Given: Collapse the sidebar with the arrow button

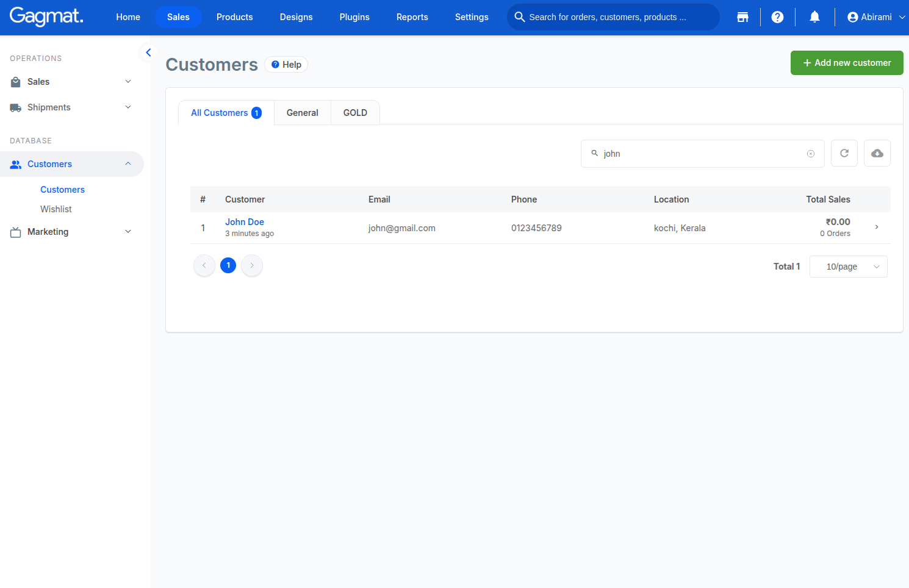Looking at the screenshot, I should pyautogui.click(x=148, y=52).
